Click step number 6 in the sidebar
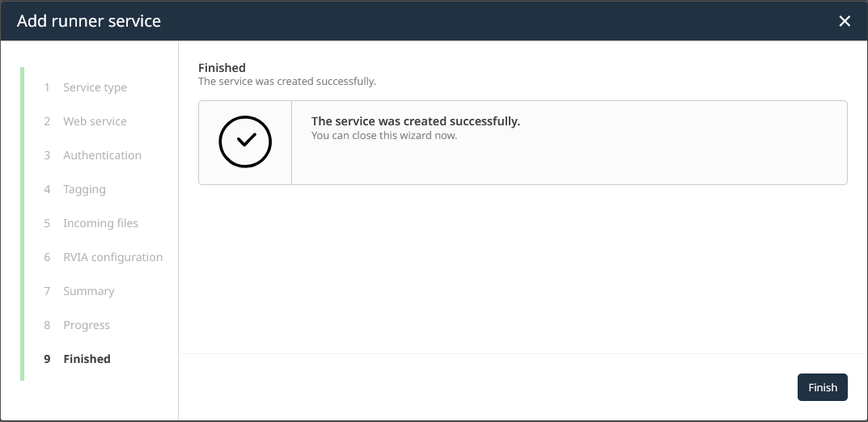Image resolution: width=868 pixels, height=422 pixels. 47,257
